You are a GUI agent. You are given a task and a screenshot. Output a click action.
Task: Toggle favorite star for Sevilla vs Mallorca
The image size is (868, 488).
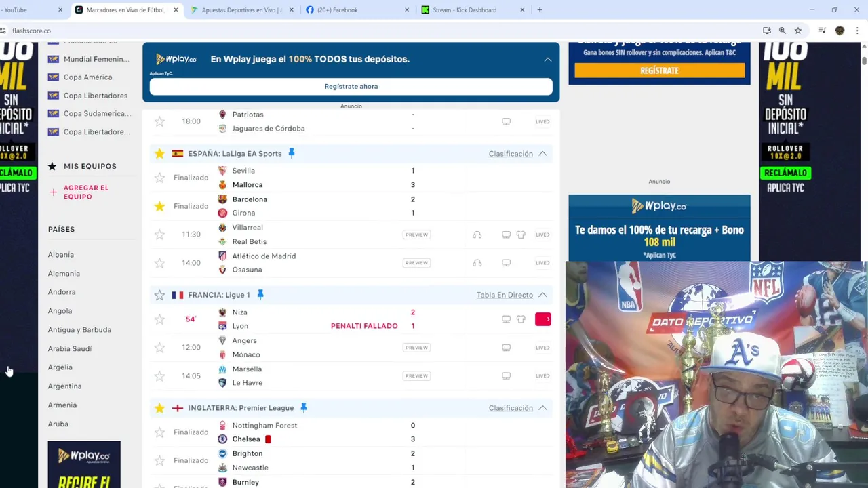(x=159, y=178)
